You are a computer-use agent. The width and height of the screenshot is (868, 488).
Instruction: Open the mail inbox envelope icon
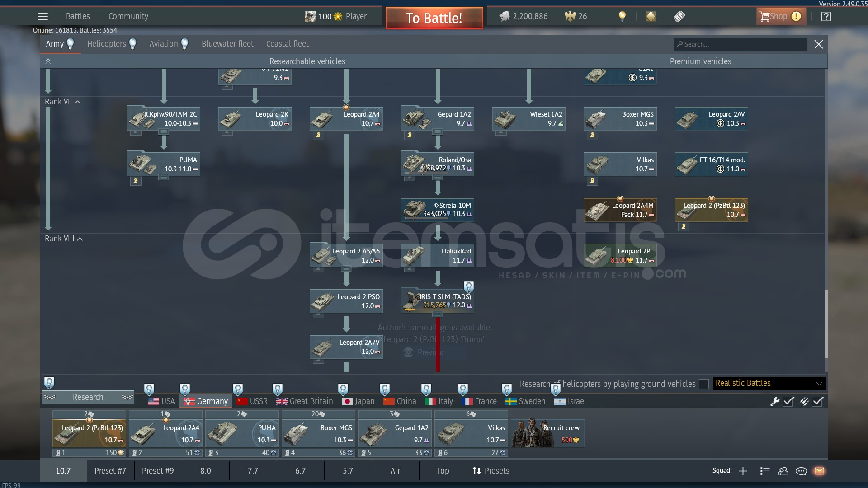point(819,471)
